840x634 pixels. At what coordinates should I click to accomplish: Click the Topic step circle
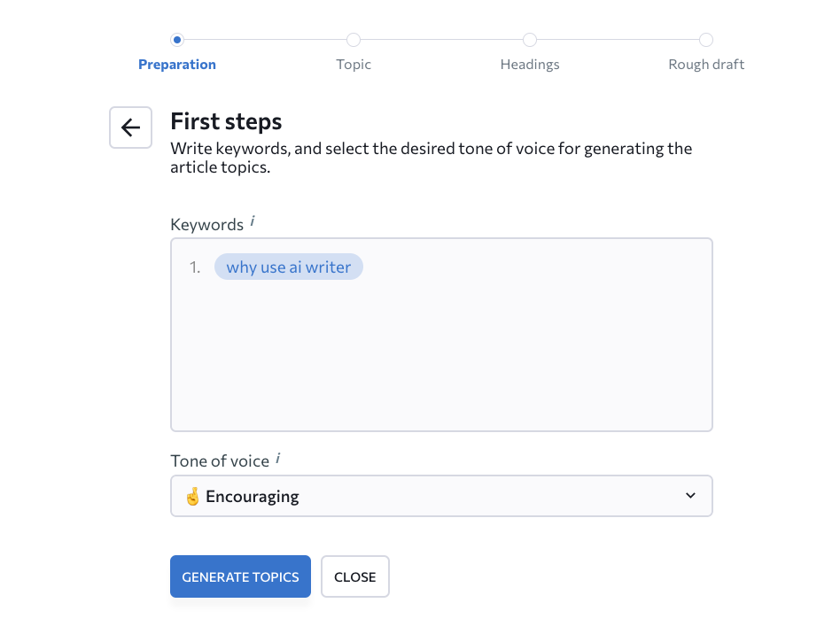pos(354,40)
